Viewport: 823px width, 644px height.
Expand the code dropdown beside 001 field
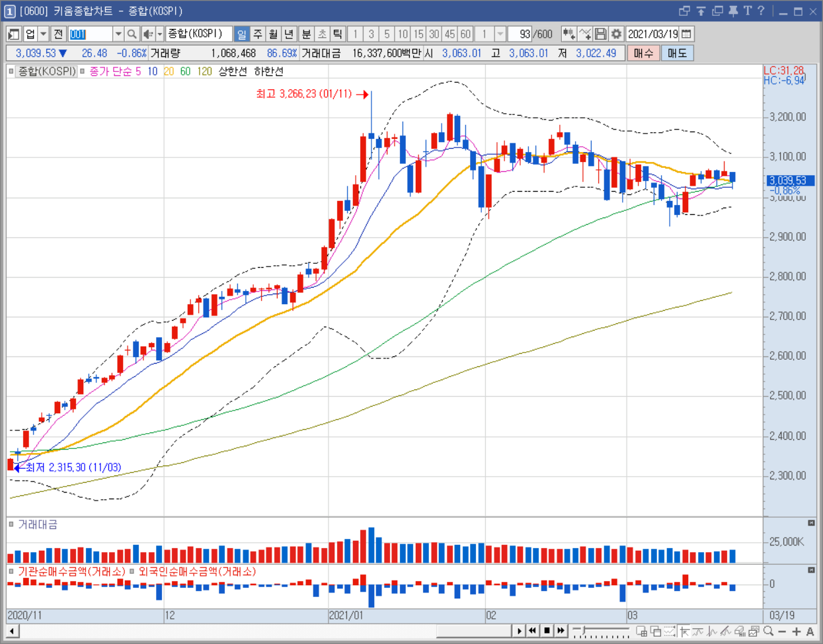[118, 34]
